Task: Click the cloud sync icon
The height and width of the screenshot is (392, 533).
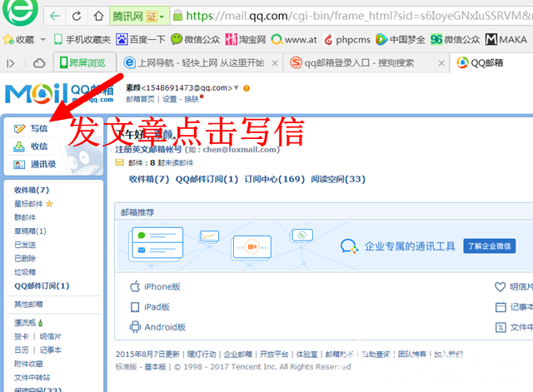Action: pos(39,63)
